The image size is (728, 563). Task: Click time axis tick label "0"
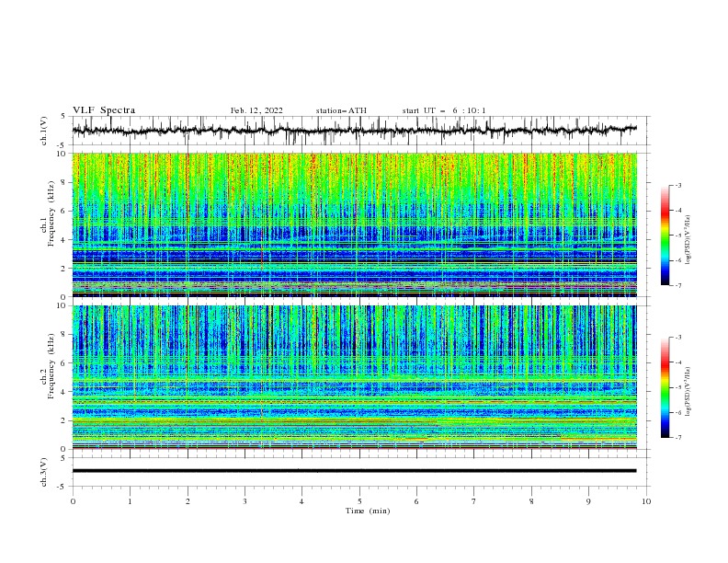73,501
